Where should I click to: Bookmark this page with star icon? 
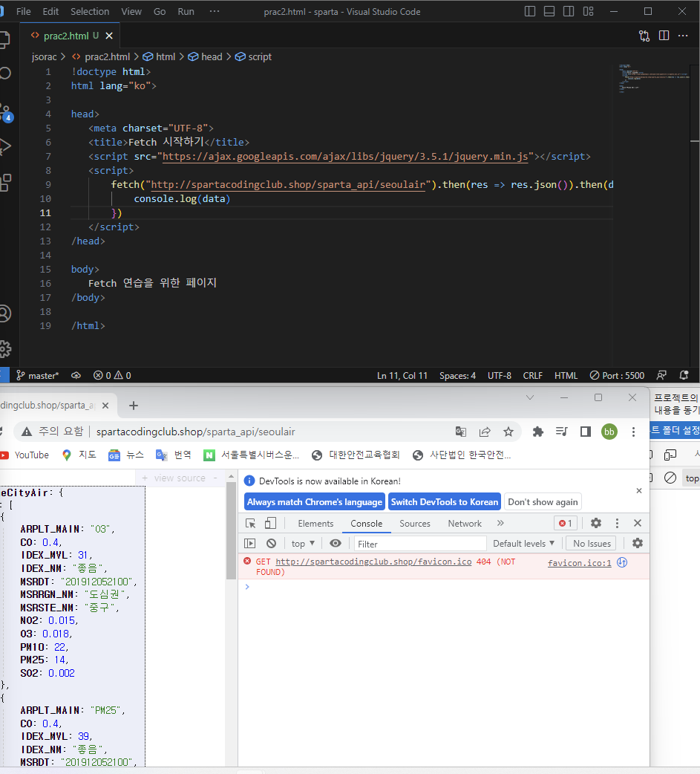pyautogui.click(x=508, y=432)
